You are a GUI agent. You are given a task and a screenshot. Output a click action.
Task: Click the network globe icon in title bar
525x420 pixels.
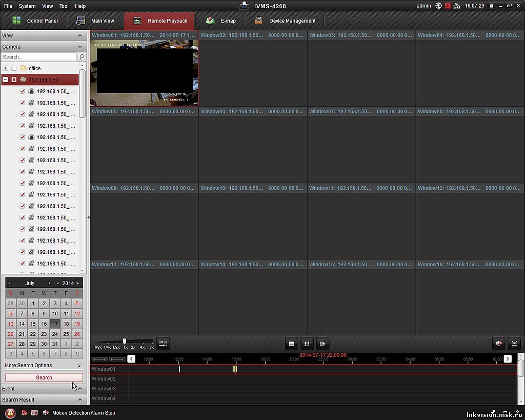(438, 6)
